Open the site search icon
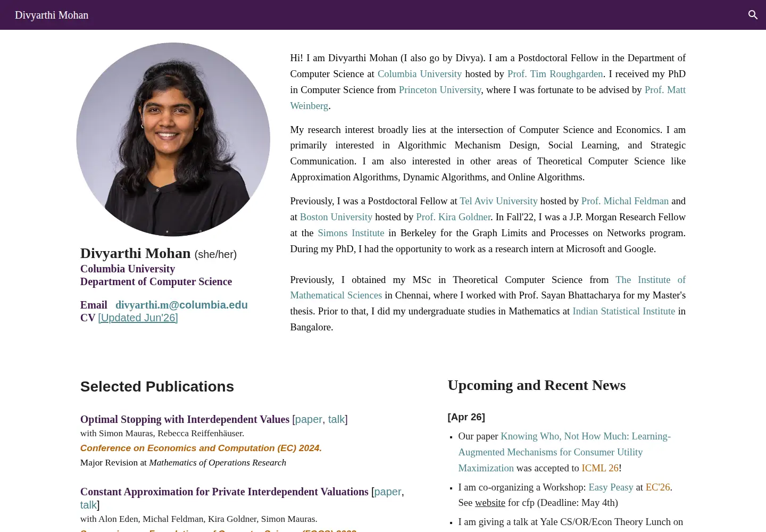Viewport: 766px width, 532px height. (x=753, y=15)
